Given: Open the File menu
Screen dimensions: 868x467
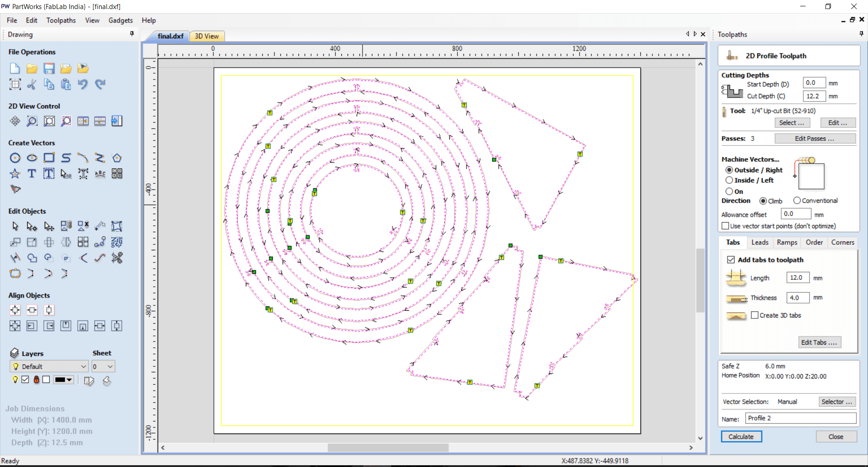Looking at the screenshot, I should coord(12,20).
